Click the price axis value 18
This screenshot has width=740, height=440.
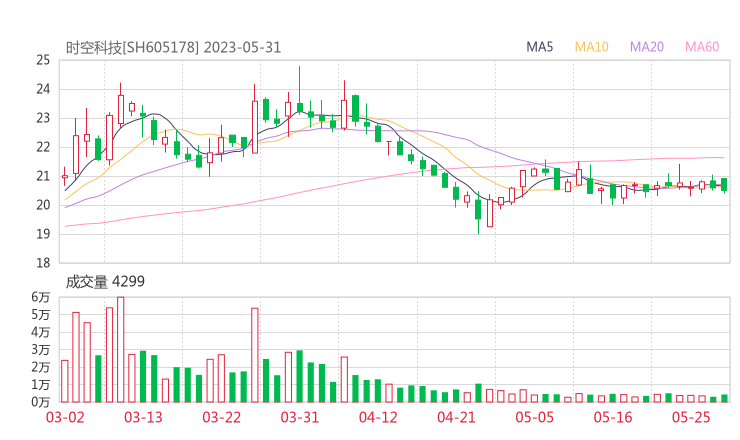(43, 263)
